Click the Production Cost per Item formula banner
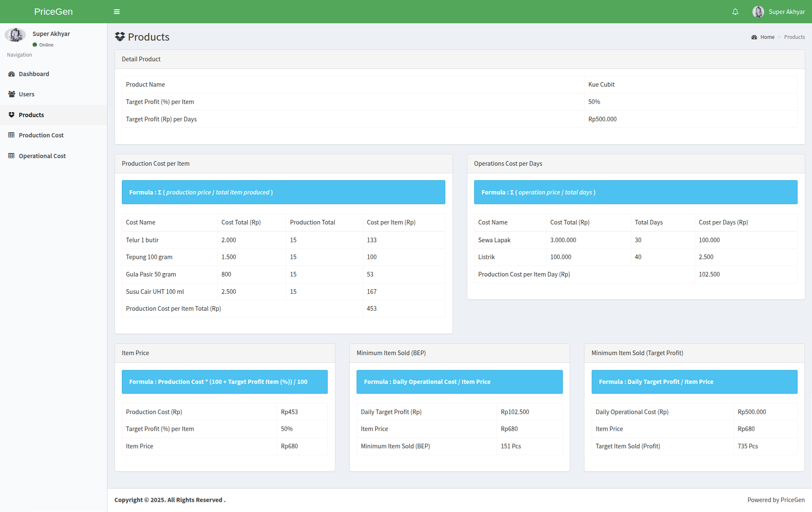 pyautogui.click(x=283, y=192)
